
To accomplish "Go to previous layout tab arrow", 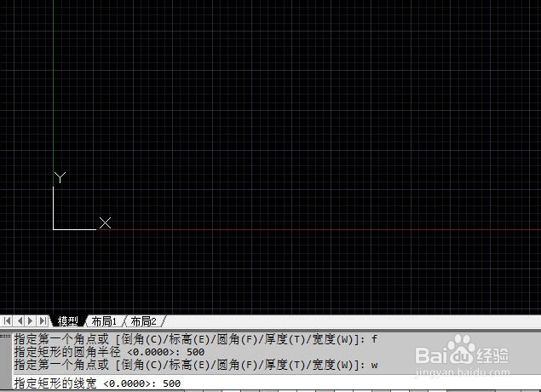I will (x=20, y=321).
